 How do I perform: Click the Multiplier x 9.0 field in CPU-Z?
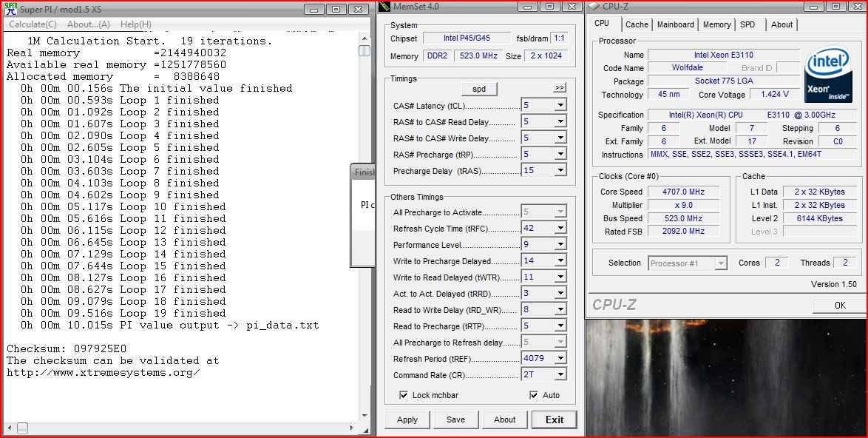[683, 205]
